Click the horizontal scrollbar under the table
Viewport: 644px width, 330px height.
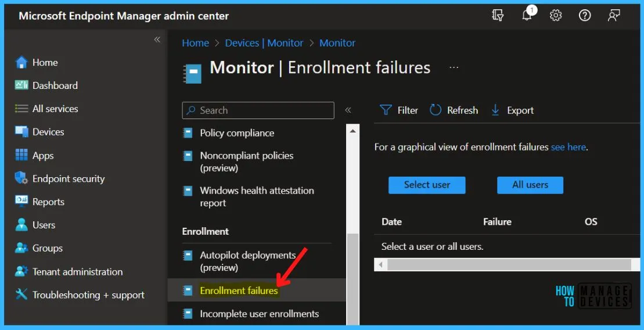pyautogui.click(x=507, y=265)
